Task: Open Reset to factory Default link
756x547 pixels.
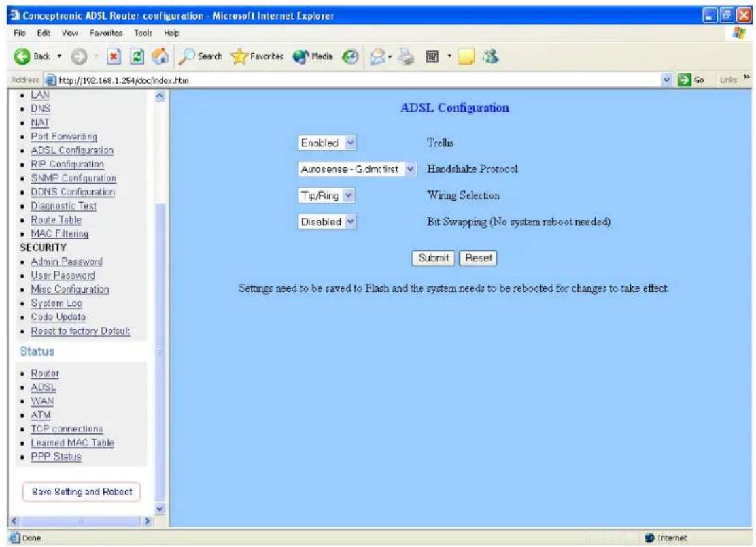Action: pyautogui.click(x=80, y=331)
